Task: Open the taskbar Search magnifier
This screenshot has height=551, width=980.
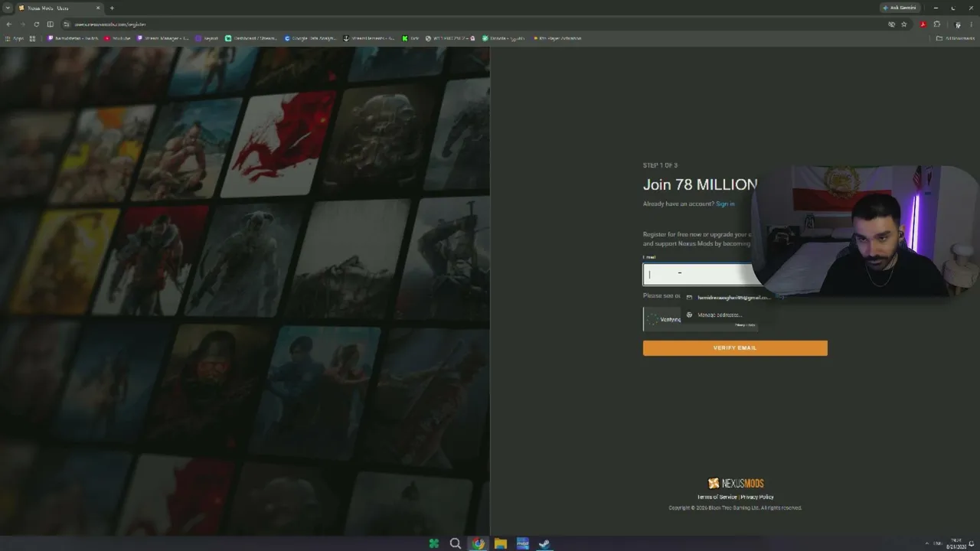Action: [456, 544]
